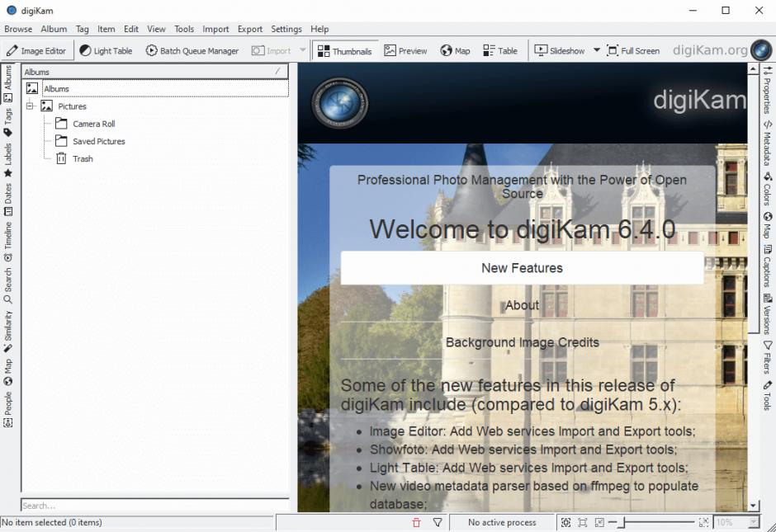The height and width of the screenshot is (532, 776).
Task: Switch to Thumbnails view
Action: coord(345,51)
